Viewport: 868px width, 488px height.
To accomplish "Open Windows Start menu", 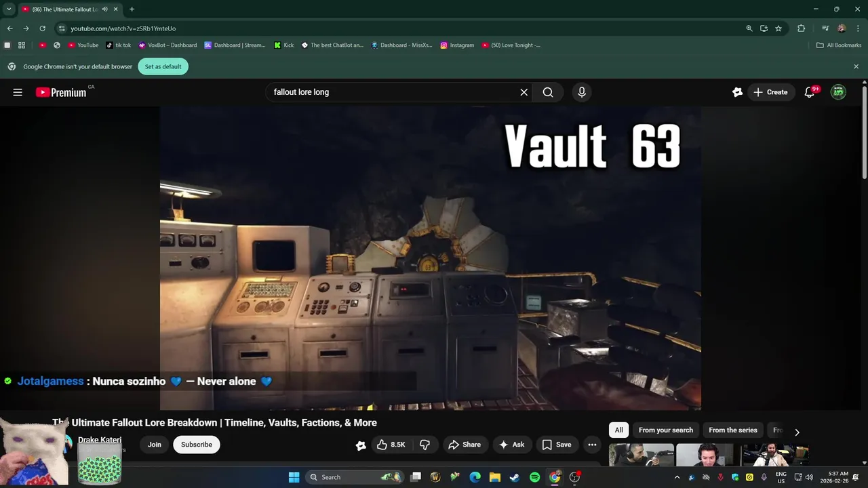I will [294, 477].
